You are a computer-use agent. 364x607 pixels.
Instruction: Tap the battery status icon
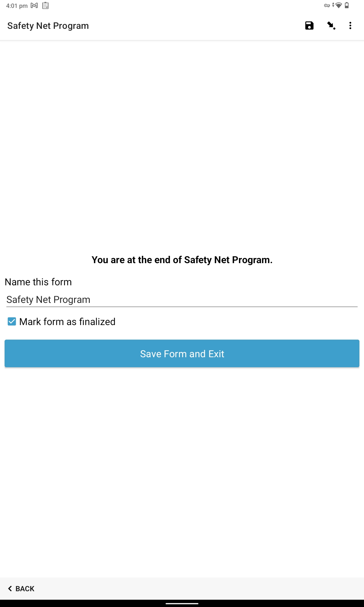[347, 5]
